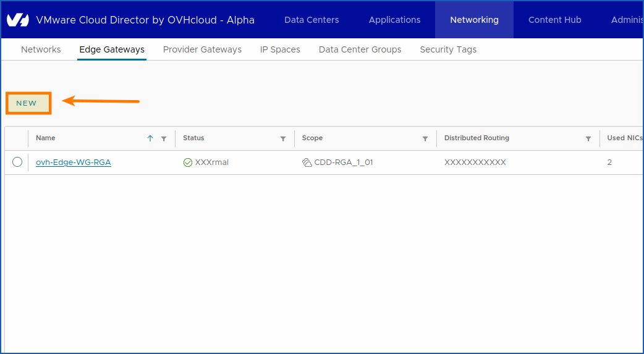Click the Status column header
This screenshot has width=644, height=354.
(193, 138)
